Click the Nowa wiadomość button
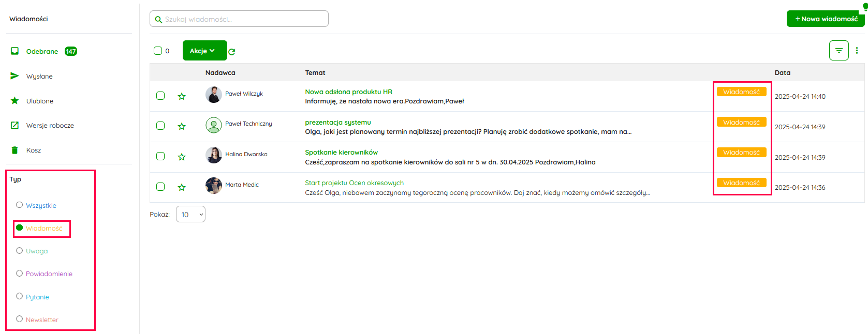 (x=826, y=19)
